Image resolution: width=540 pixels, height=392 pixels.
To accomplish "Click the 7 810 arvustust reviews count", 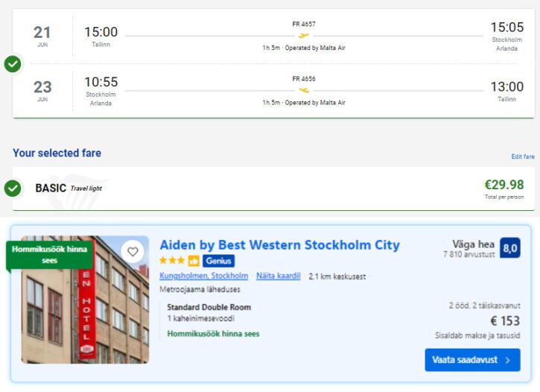I will [468, 254].
